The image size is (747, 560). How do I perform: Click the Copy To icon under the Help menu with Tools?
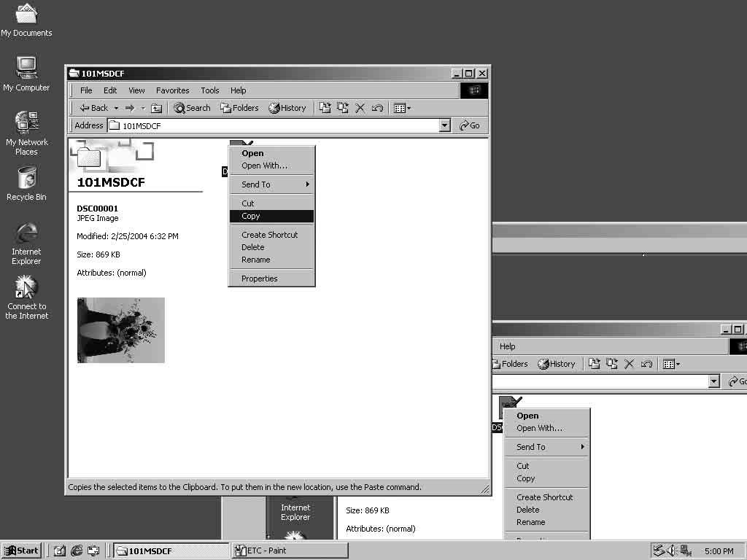(x=343, y=108)
